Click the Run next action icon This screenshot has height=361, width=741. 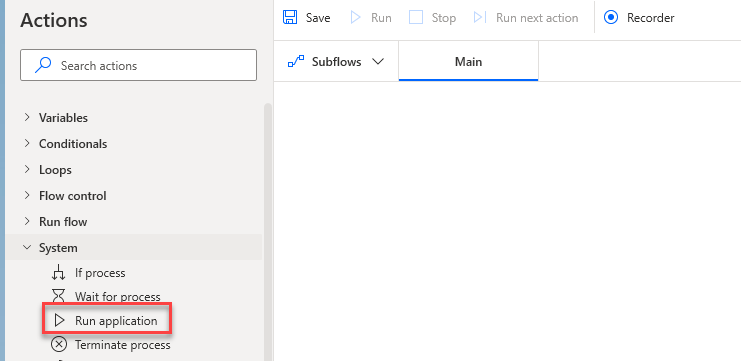click(x=480, y=17)
